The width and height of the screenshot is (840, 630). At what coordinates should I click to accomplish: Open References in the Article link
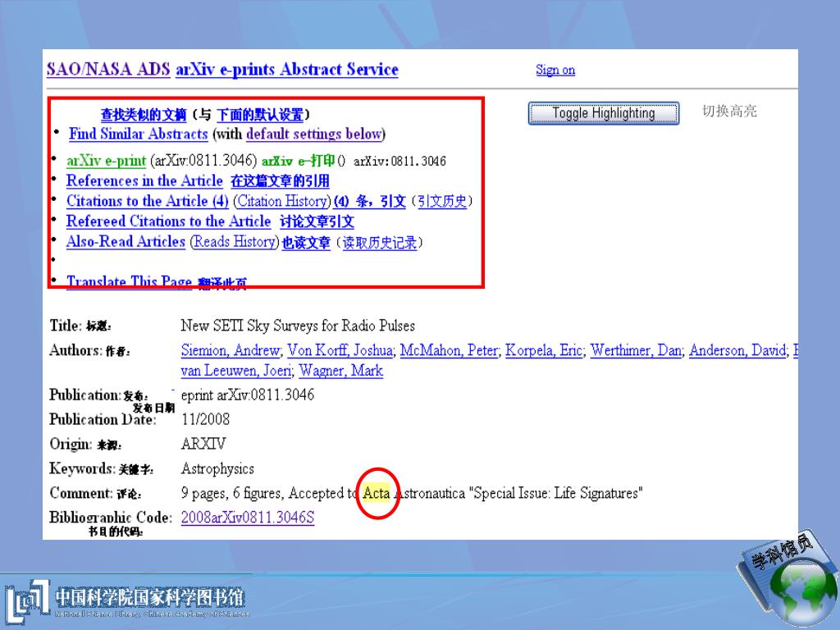pyautogui.click(x=144, y=181)
